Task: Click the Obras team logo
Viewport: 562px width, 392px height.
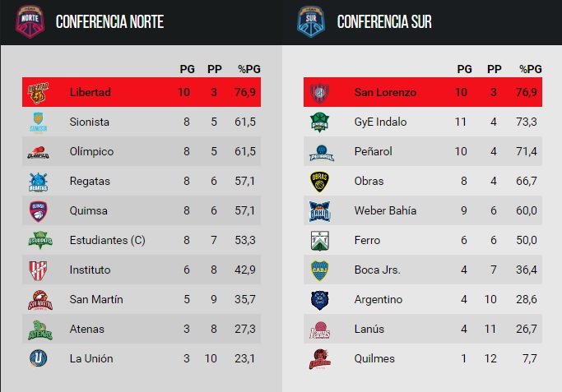Action: 320,182
